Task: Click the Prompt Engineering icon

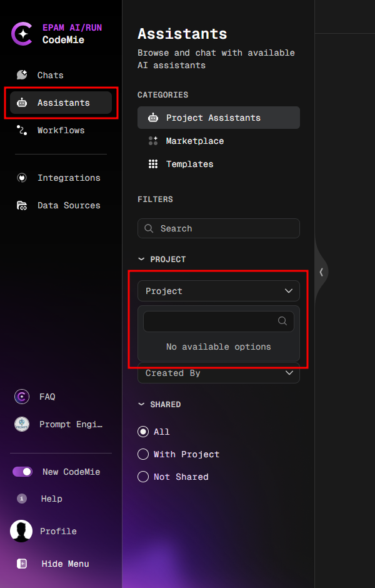Action: (x=21, y=424)
